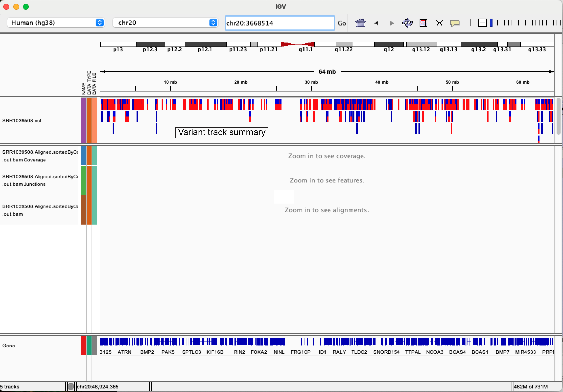Click the Gene track label
The image size is (563, 392).
[x=9, y=346]
